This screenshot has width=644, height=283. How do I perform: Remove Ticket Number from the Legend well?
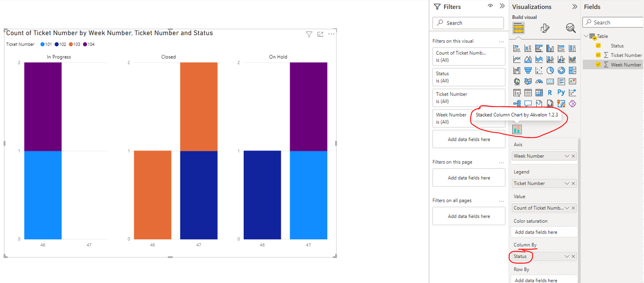(x=574, y=183)
